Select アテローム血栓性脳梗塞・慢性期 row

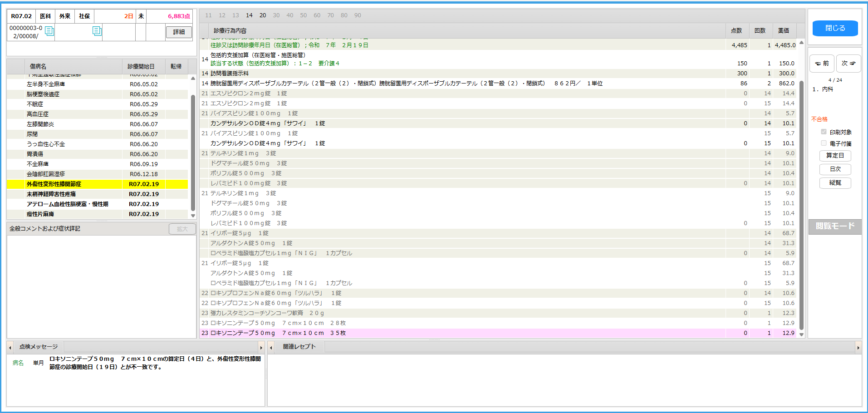point(97,204)
